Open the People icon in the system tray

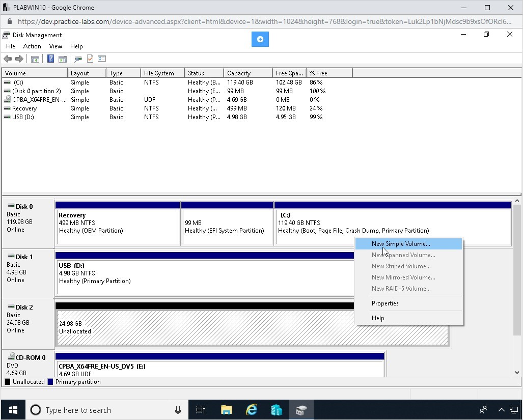tap(483, 409)
